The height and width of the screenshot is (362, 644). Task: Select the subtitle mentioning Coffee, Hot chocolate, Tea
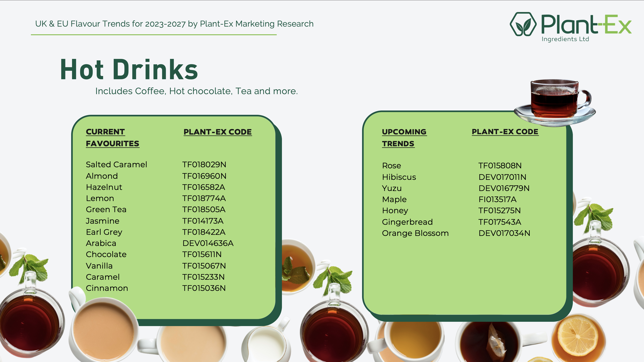[197, 91]
